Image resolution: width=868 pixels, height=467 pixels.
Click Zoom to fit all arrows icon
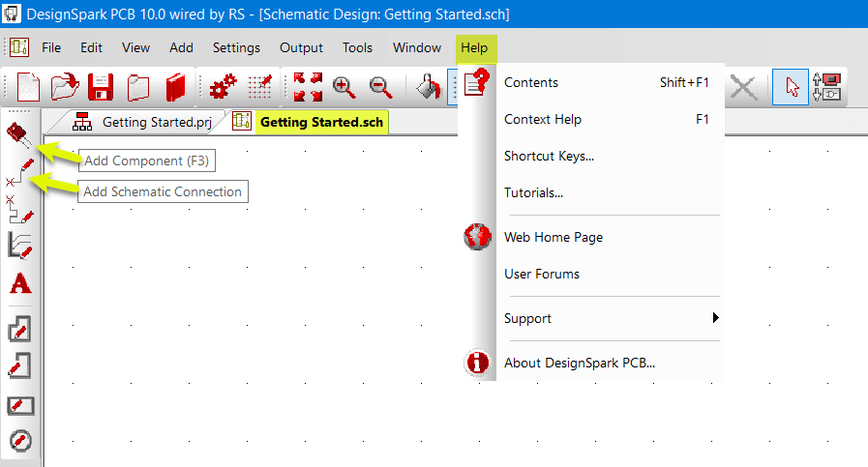[x=308, y=87]
